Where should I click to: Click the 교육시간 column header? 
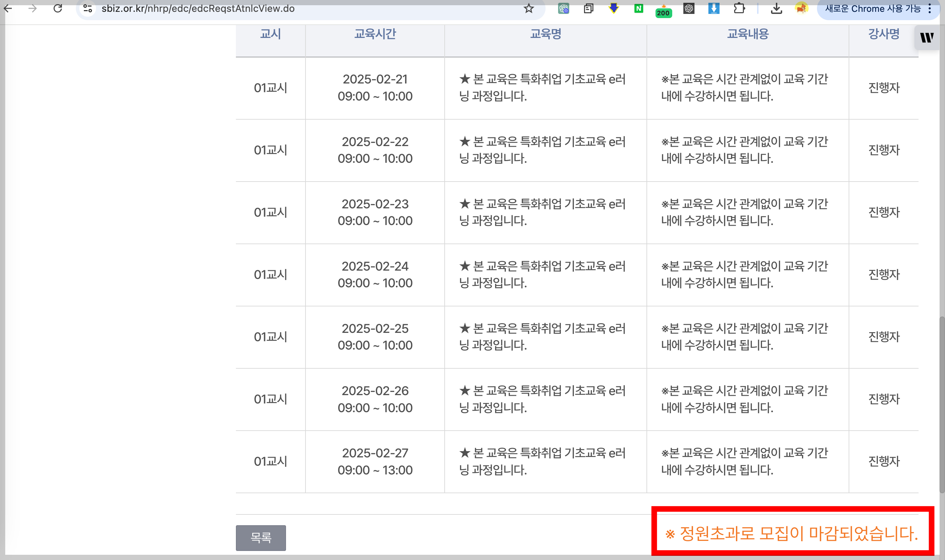[375, 34]
